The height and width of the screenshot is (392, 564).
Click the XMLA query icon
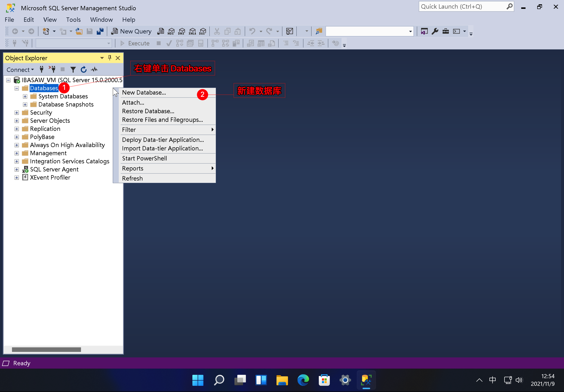click(x=192, y=31)
